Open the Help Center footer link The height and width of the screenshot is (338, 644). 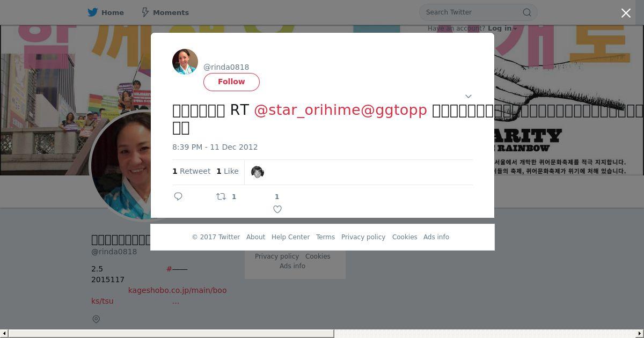click(x=290, y=237)
